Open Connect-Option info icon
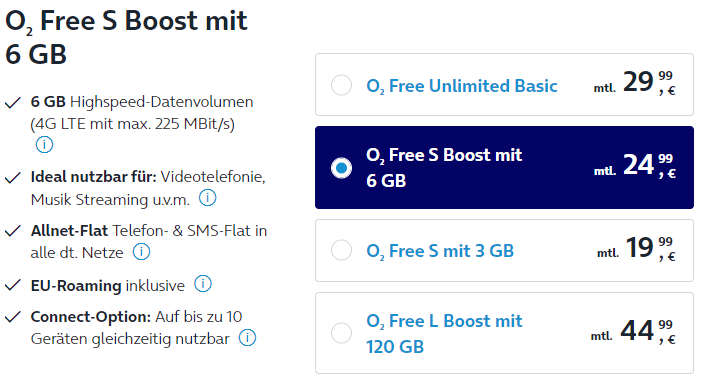Image resolution: width=704 pixels, height=380 pixels. [x=247, y=337]
